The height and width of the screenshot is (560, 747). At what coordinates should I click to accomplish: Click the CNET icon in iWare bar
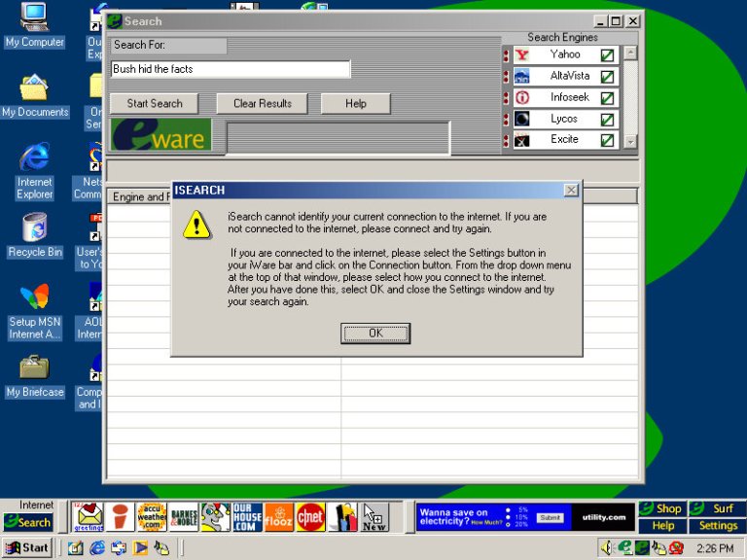(310, 516)
